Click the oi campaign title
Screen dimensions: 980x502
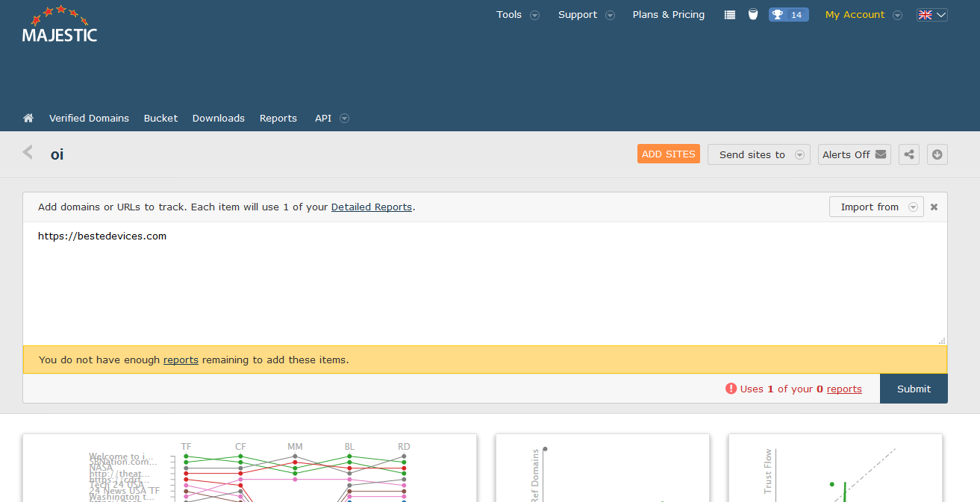pos(57,154)
